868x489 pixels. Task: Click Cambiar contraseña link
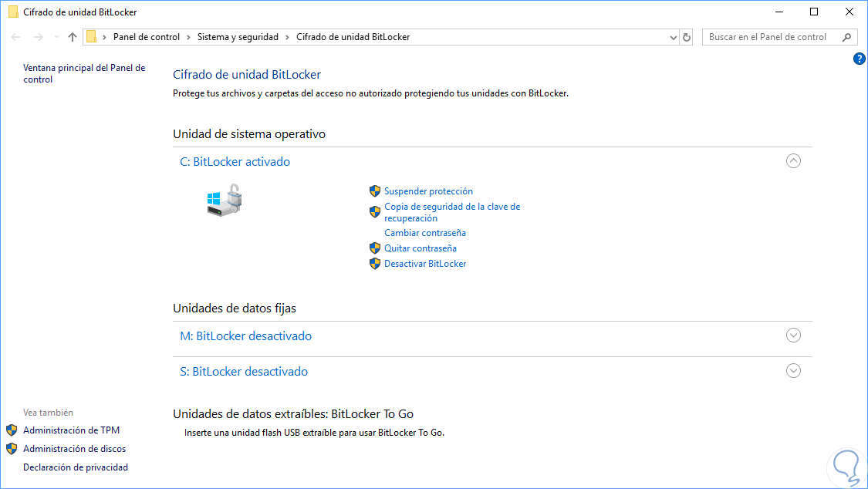pos(425,233)
